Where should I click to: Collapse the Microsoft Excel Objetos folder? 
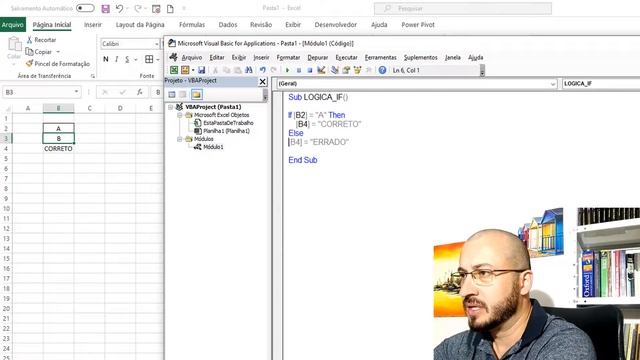(179, 115)
